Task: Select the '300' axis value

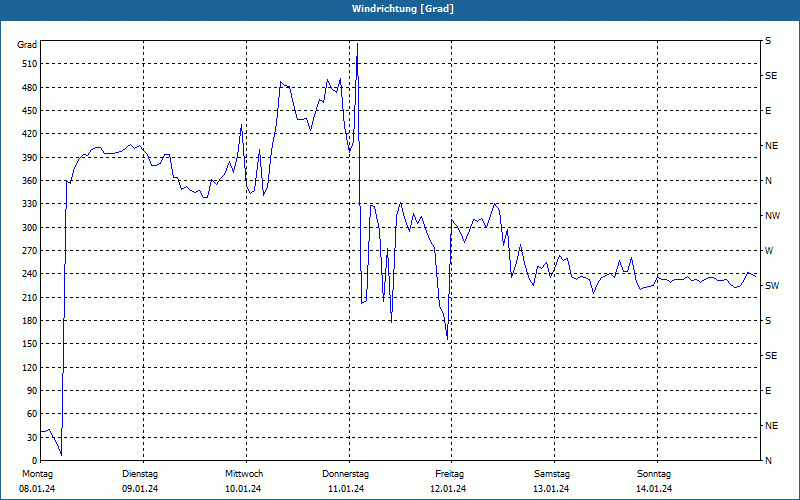Action: pos(29,228)
